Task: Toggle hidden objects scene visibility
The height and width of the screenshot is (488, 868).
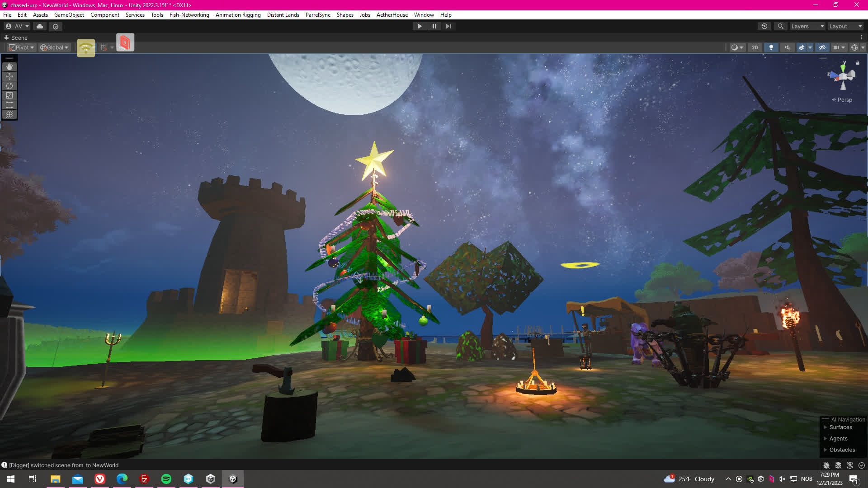Action: click(x=822, y=47)
